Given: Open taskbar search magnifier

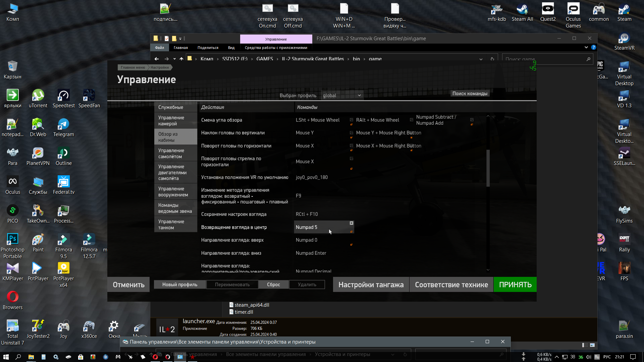Looking at the screenshot, I should (x=18, y=357).
